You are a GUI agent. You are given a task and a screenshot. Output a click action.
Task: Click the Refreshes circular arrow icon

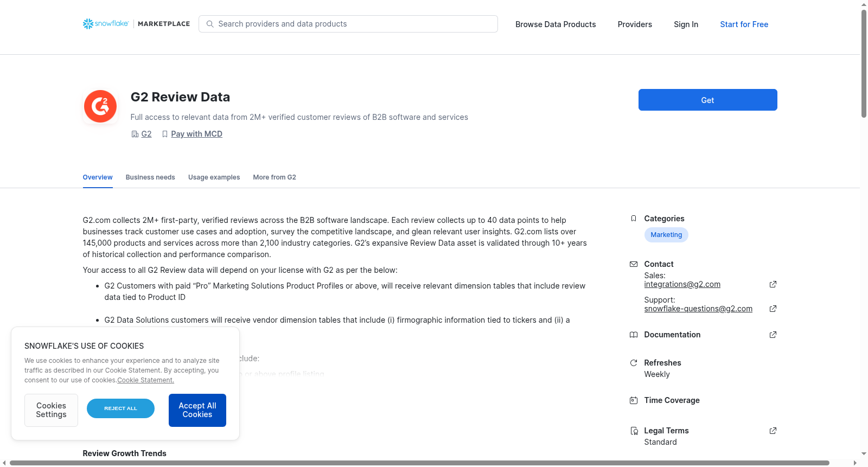pos(633,363)
